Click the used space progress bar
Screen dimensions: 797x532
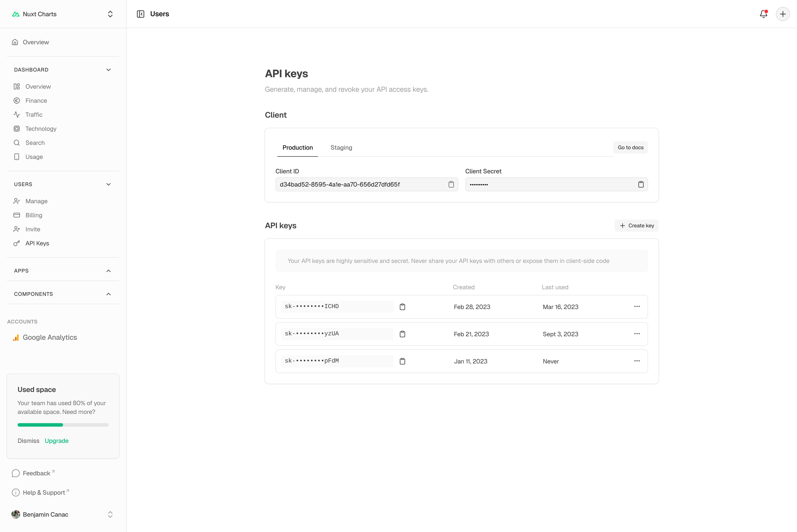tap(63, 425)
